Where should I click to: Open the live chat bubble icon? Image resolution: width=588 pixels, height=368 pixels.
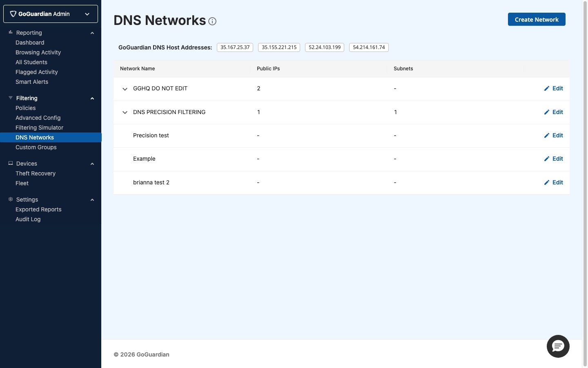pos(558,346)
